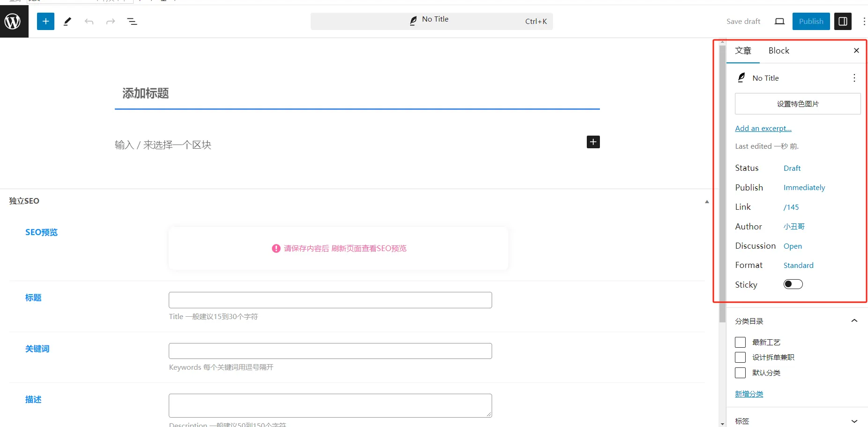Screen dimensions: 868x427
Task: Check the 默认分类 category checkbox
Action: pyautogui.click(x=740, y=373)
